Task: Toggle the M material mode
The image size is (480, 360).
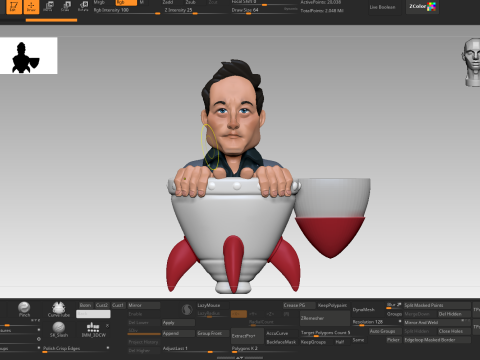Action: point(142,2)
